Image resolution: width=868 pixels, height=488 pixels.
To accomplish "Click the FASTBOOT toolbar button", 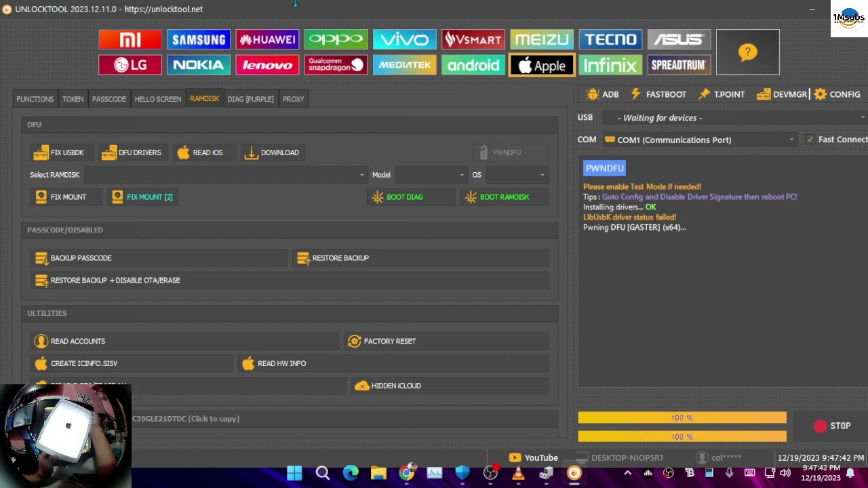I will click(658, 94).
